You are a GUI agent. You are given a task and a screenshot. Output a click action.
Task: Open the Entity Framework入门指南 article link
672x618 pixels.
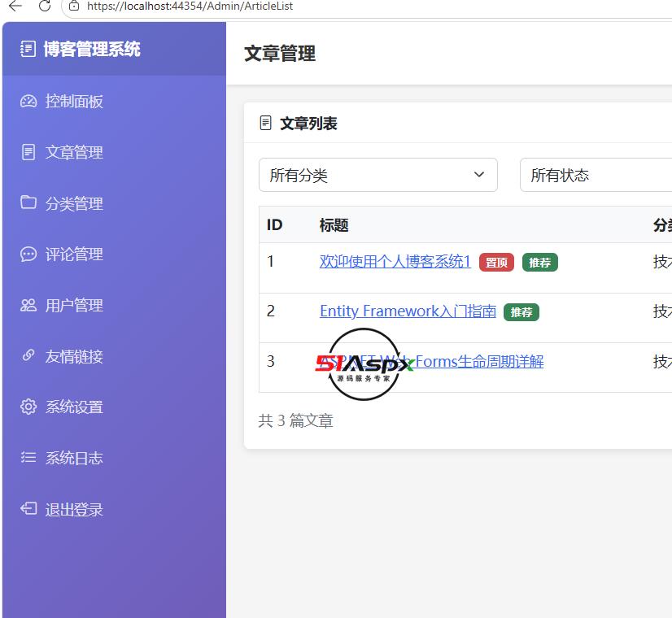408,311
